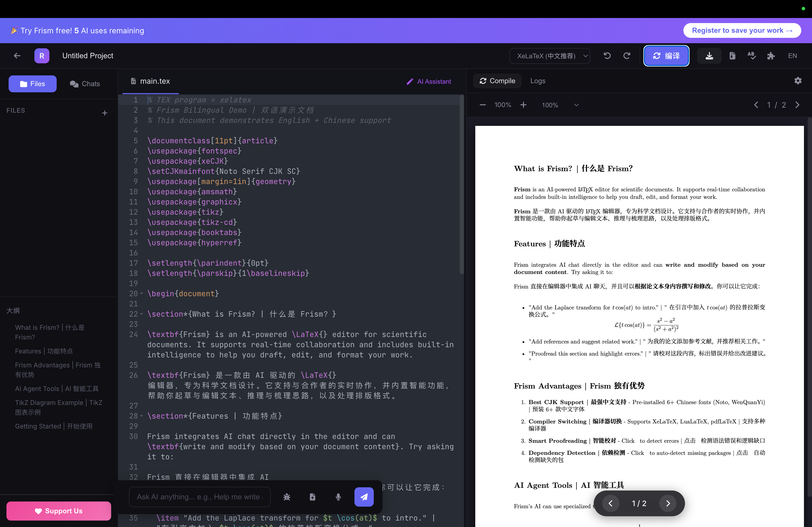
Task: Click the download PDF icon
Action: 709,56
